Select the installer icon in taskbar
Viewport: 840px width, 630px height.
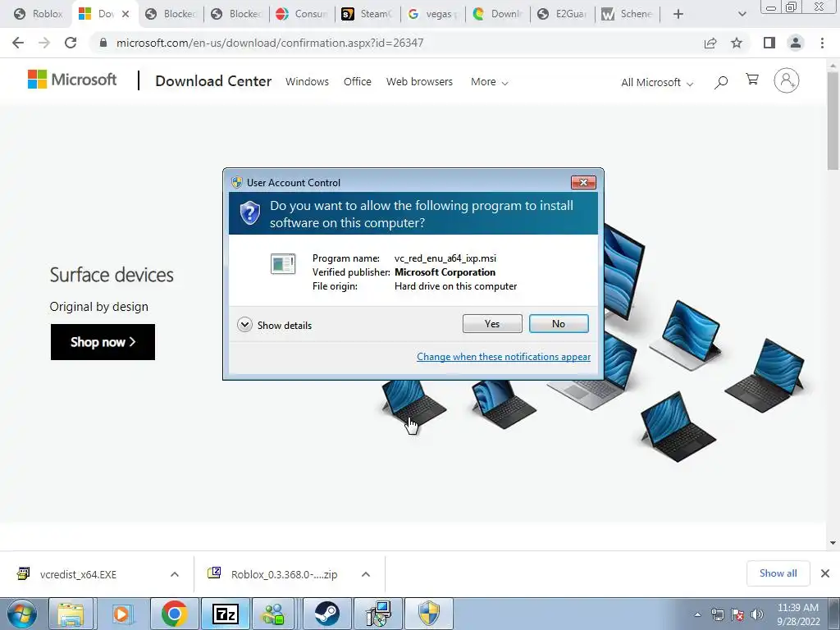(x=378, y=614)
